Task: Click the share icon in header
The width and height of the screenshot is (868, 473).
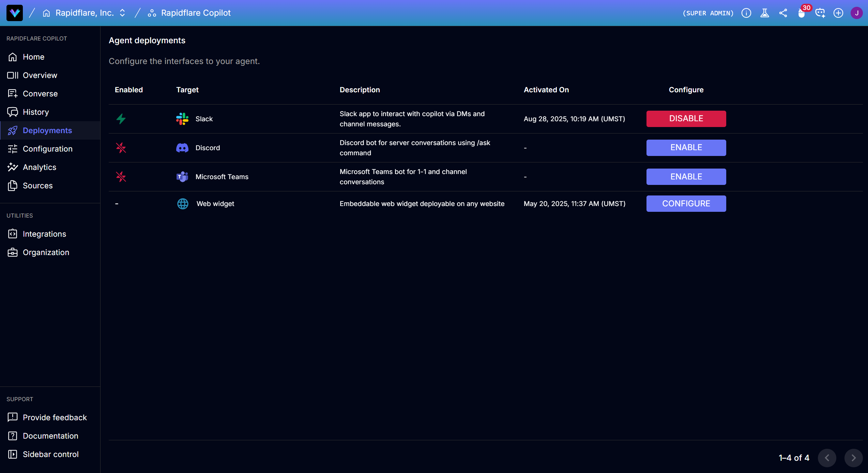Action: [x=783, y=13]
